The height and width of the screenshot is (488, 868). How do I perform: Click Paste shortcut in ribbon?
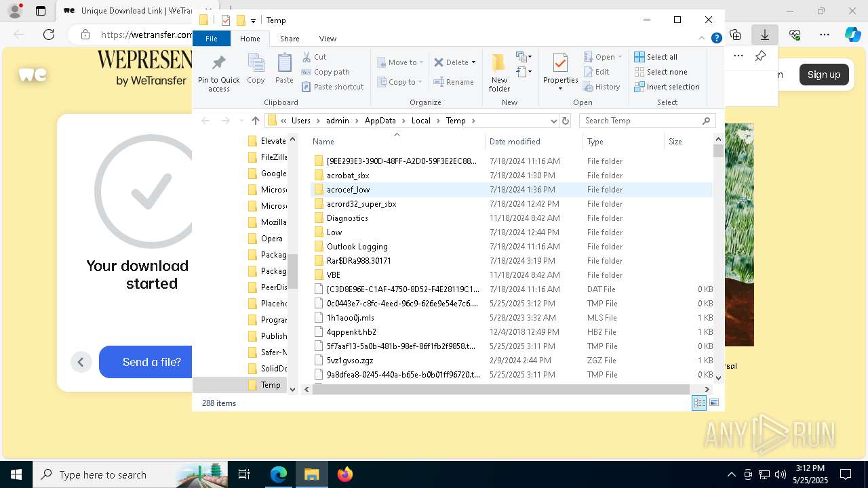point(332,87)
